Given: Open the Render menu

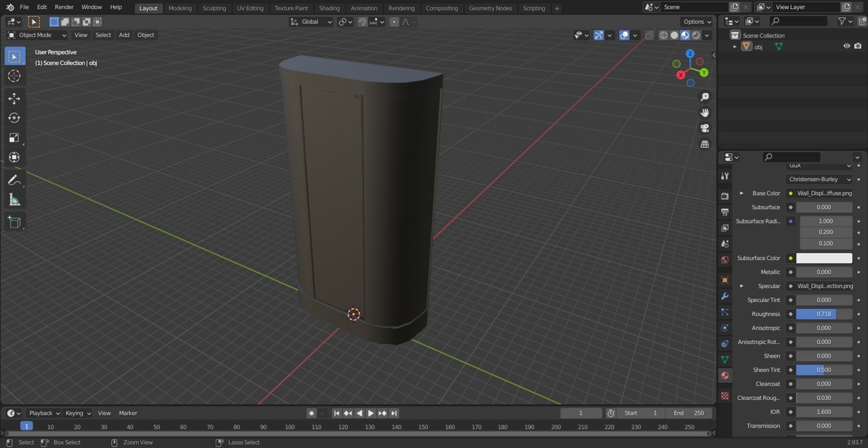Looking at the screenshot, I should [x=64, y=7].
